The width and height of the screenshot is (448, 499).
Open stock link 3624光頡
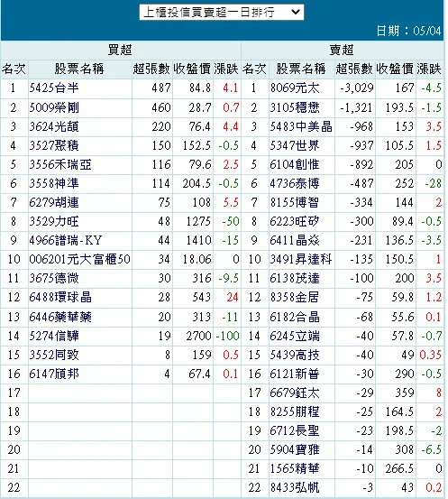(x=54, y=126)
